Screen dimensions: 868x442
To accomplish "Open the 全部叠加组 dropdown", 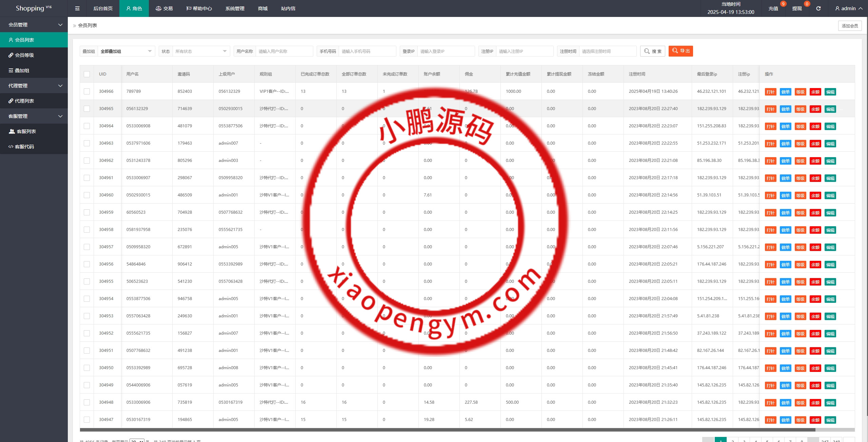I will (126, 51).
